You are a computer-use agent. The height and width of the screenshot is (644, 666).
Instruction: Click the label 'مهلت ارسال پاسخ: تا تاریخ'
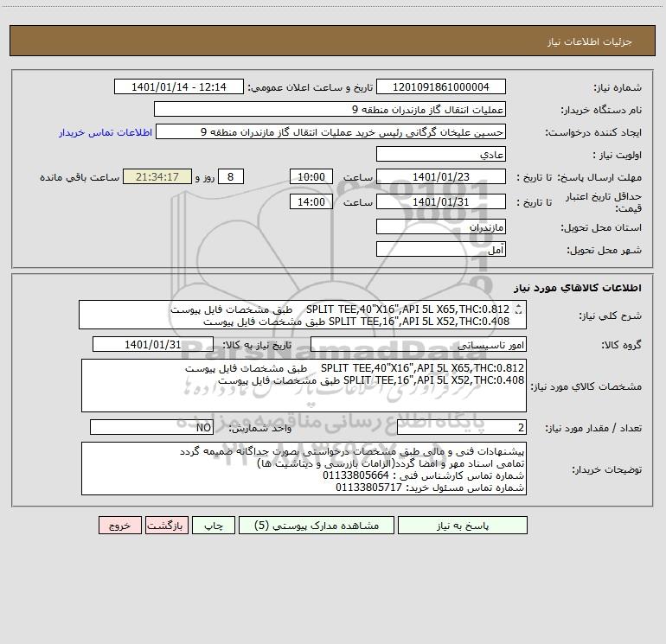[x=579, y=177]
